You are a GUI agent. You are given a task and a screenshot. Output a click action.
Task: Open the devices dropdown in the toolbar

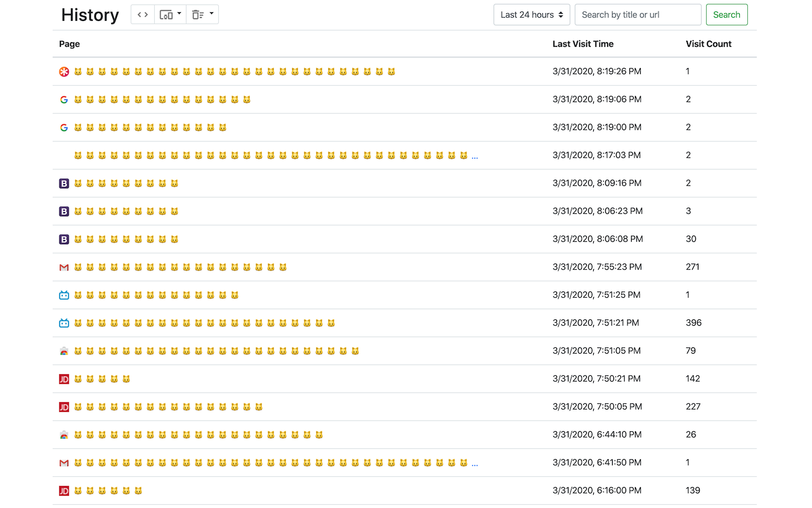(x=170, y=15)
